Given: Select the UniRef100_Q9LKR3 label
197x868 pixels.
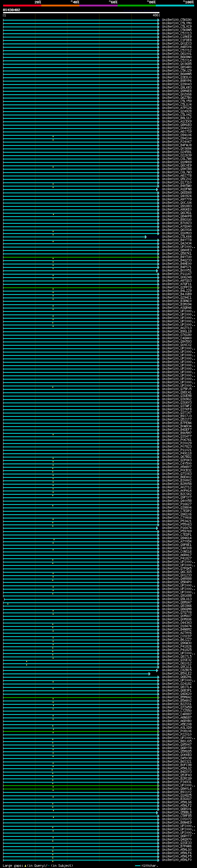Looking at the screenshot, I should click(177, 88).
